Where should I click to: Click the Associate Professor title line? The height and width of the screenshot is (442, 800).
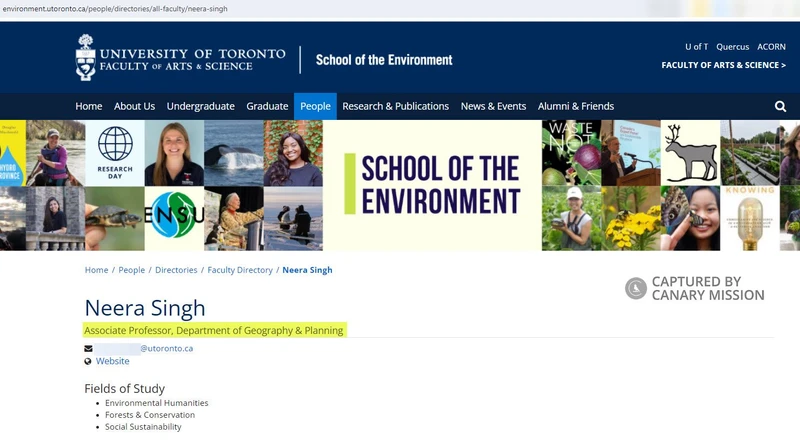214,330
